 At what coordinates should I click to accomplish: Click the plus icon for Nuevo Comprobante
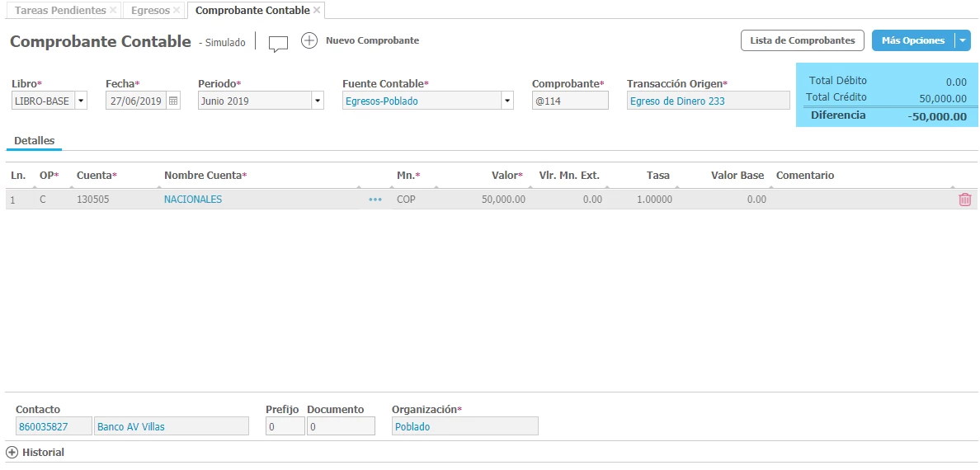click(x=309, y=40)
